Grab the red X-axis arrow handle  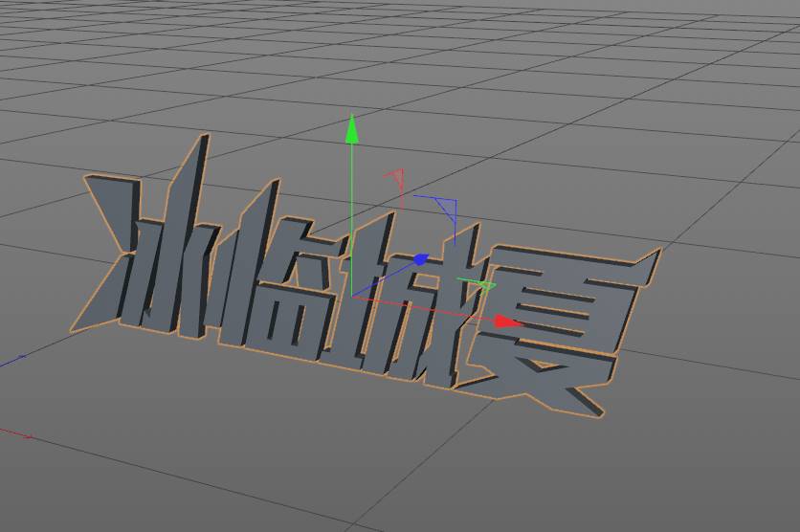click(509, 321)
